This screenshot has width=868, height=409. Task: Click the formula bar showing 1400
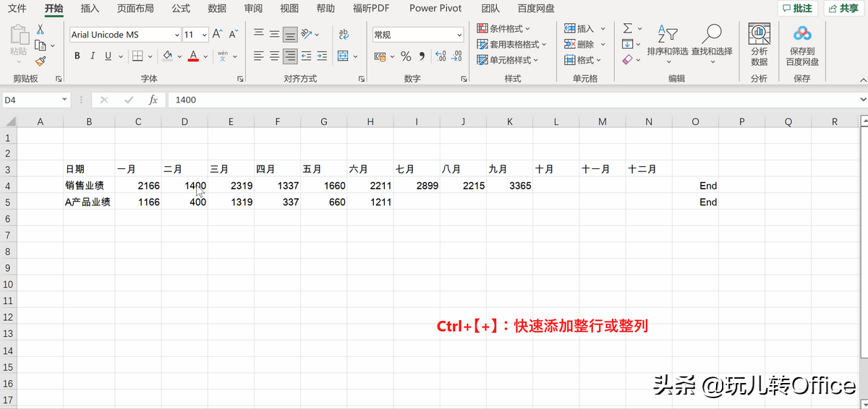click(x=517, y=100)
